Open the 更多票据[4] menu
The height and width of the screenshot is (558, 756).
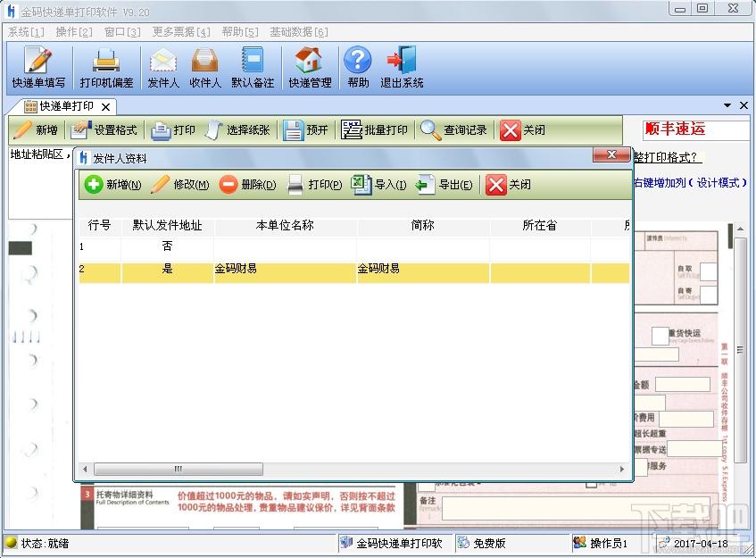click(181, 32)
